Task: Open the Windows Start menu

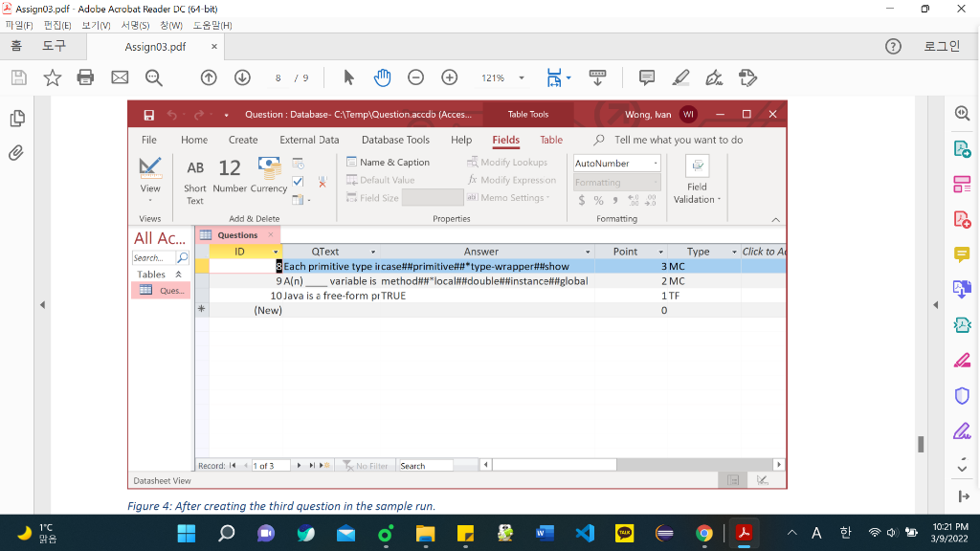Action: pyautogui.click(x=187, y=533)
